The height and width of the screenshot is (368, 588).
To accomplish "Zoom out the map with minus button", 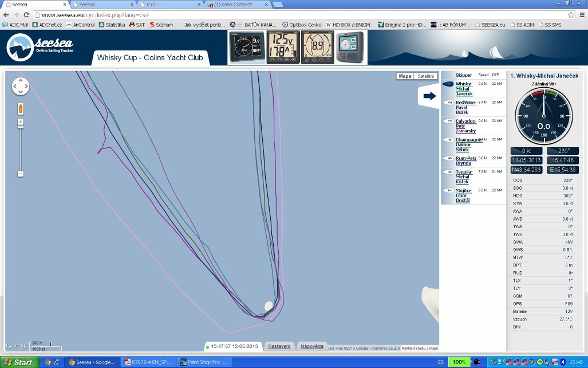I will click(x=21, y=174).
